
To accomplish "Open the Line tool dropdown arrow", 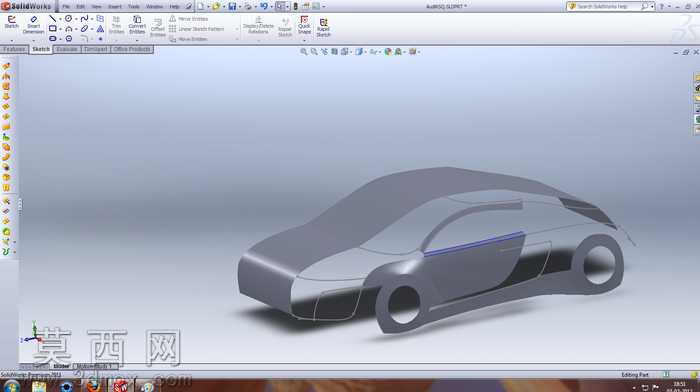I will coord(60,19).
